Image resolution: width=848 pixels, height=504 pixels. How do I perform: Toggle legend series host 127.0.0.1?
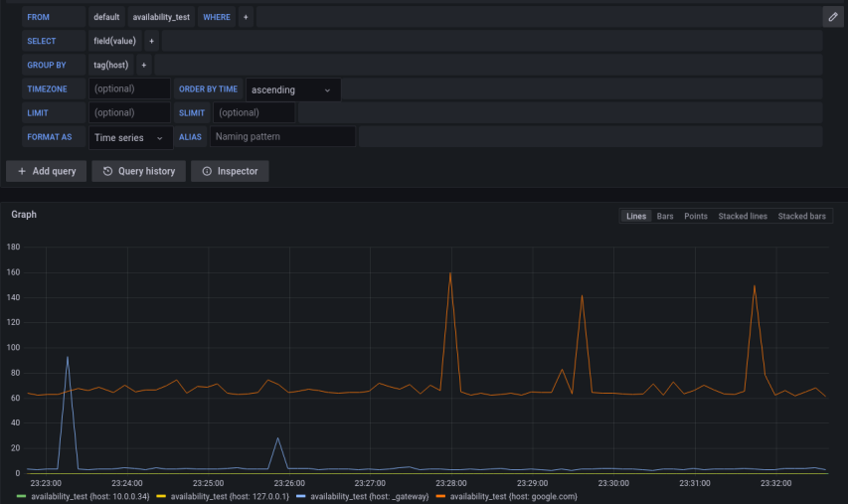[x=230, y=496]
